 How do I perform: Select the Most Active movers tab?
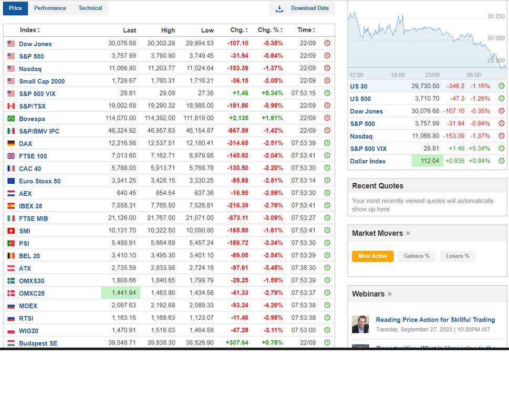[372, 256]
